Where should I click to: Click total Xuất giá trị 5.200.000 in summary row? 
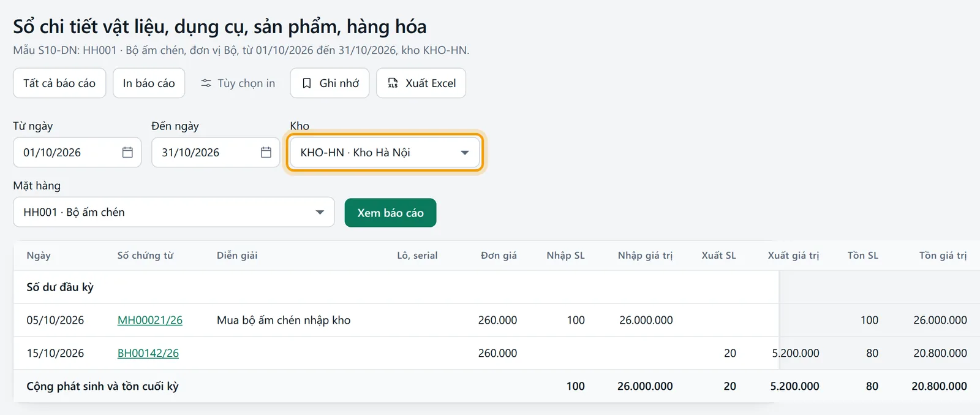click(x=795, y=386)
